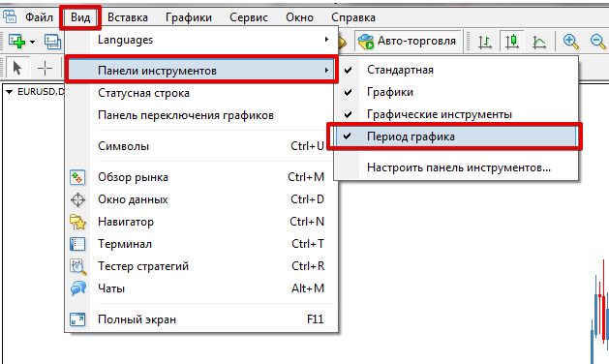Select the candlestick chart icon

(512, 41)
